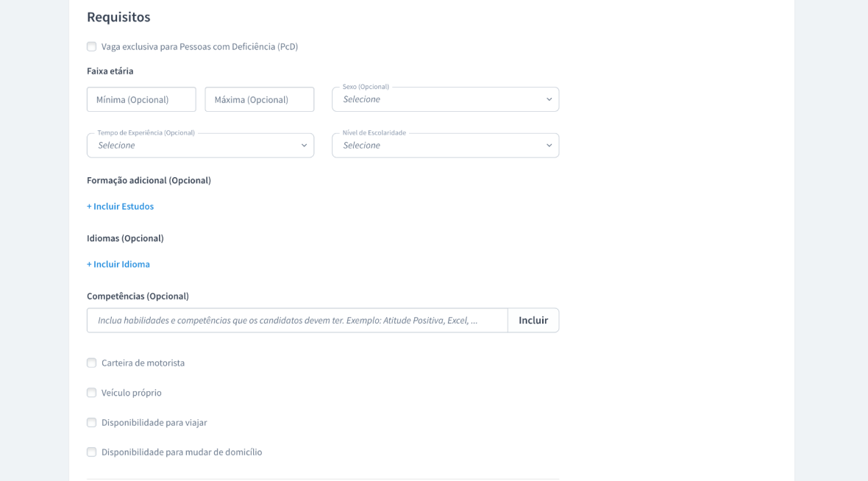Click the + Incluir Idioma link

[x=118, y=264]
